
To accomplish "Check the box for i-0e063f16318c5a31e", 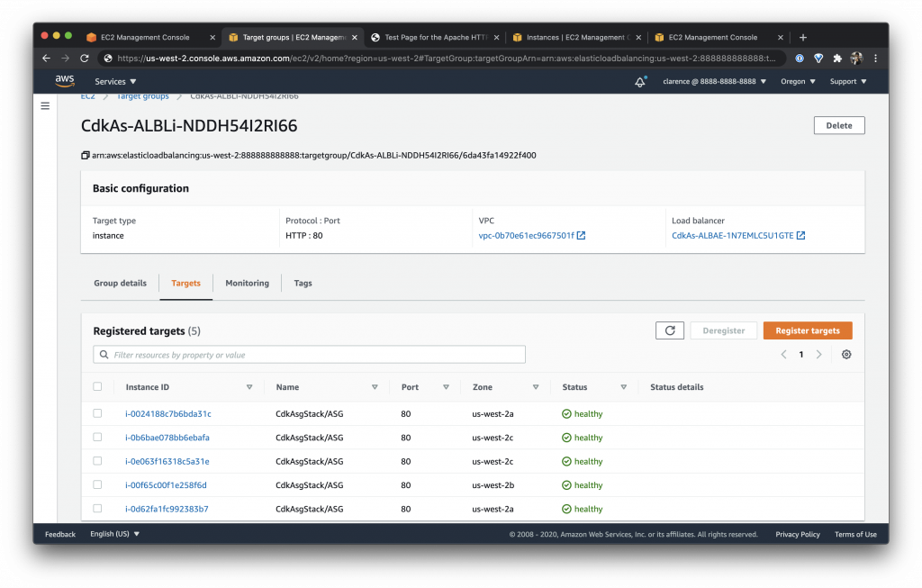I will point(97,461).
